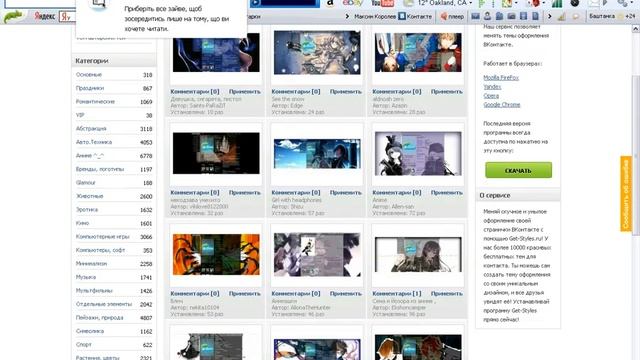Open the Романтические category
Viewport: 640px width, 360px height.
tap(95, 102)
